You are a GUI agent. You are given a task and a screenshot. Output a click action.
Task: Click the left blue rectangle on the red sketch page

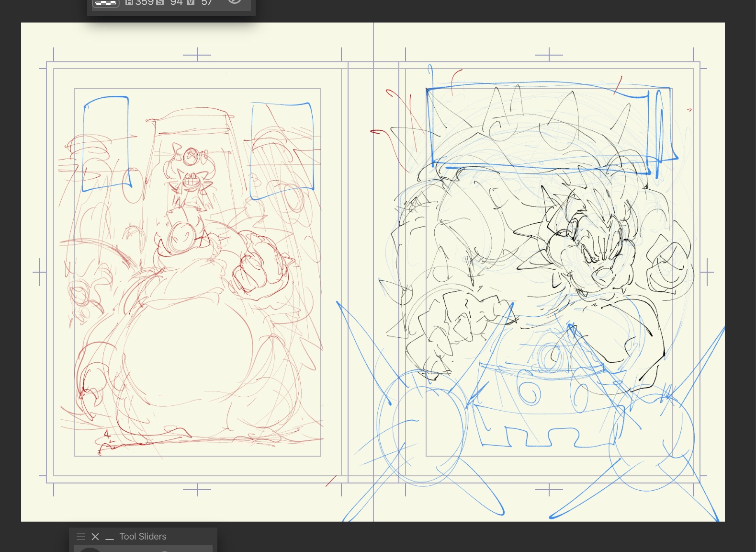(x=106, y=144)
